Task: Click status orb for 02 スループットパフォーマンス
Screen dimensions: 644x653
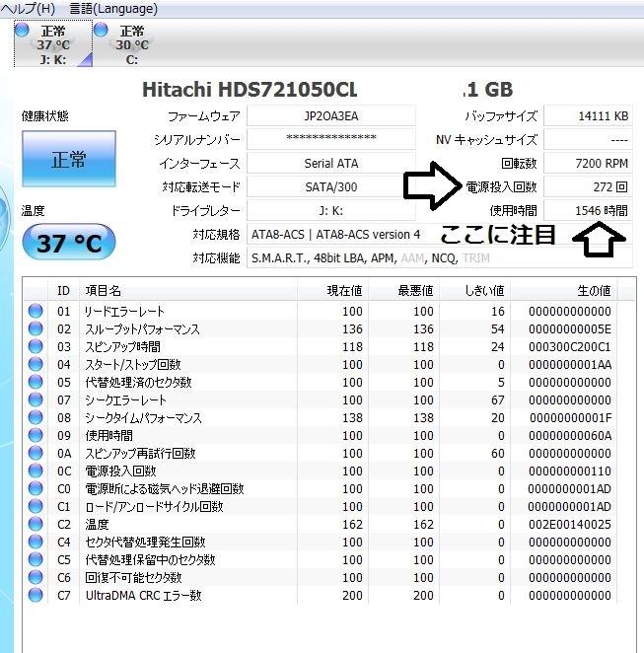Action: [x=36, y=328]
